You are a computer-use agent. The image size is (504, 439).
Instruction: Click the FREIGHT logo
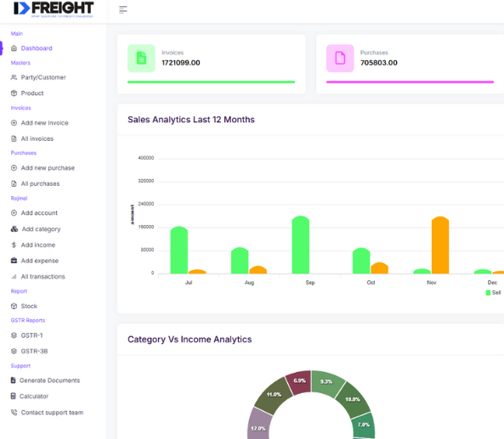point(54,9)
